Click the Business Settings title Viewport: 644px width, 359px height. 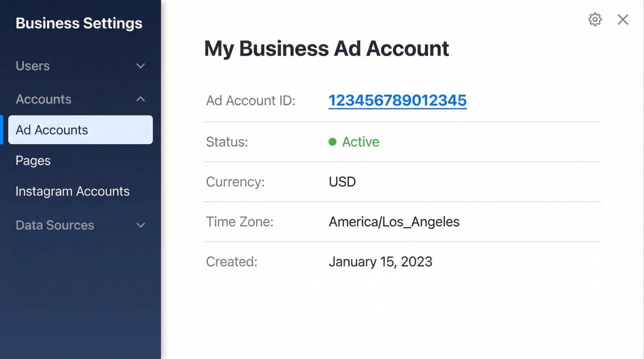point(79,23)
